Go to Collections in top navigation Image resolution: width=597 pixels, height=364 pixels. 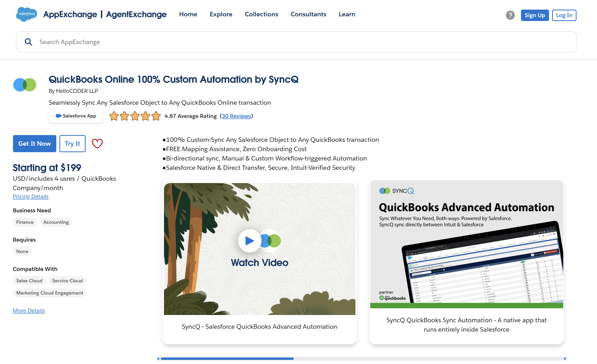click(262, 14)
